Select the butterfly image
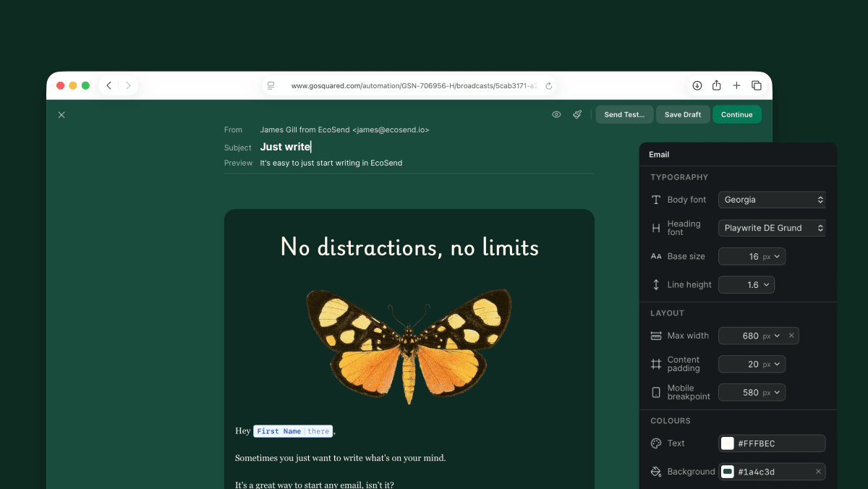 pos(409,346)
